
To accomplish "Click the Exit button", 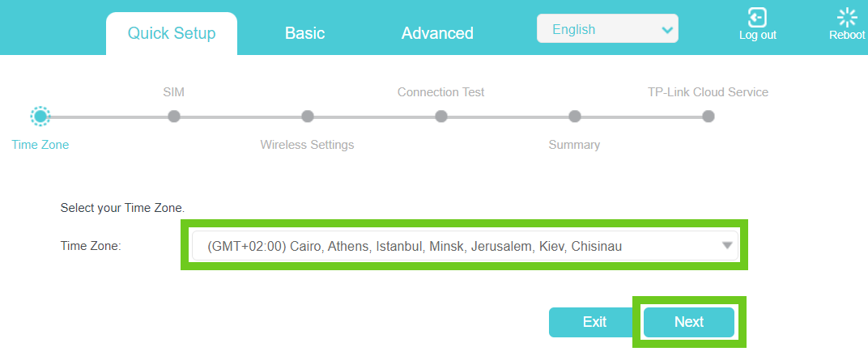I will [x=594, y=322].
